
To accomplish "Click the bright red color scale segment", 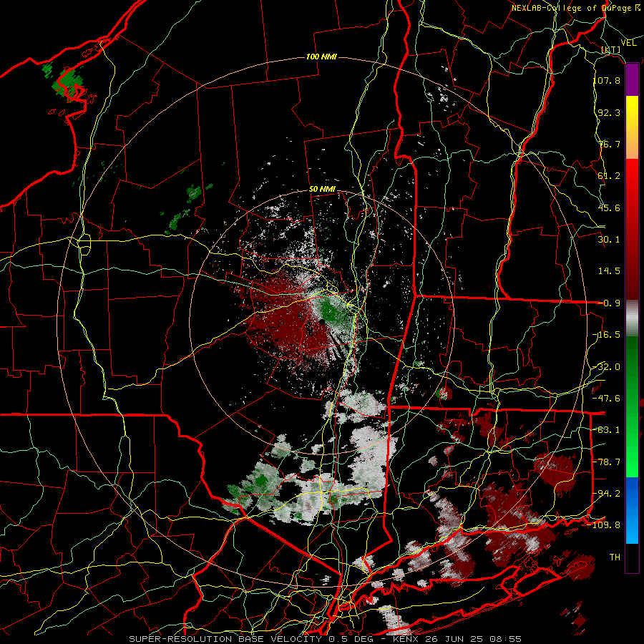I will tap(632, 230).
